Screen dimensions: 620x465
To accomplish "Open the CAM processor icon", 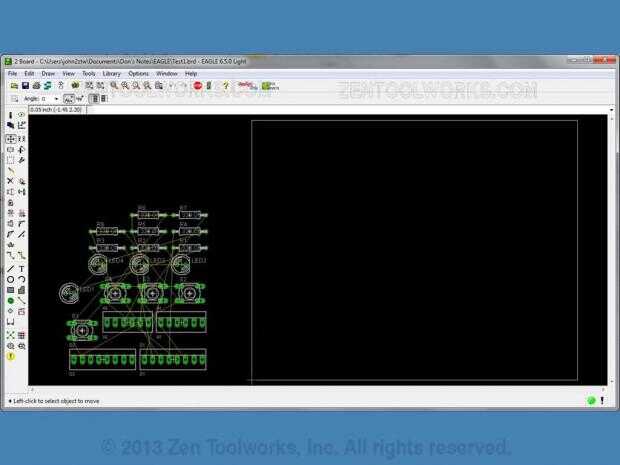I will pos(47,85).
